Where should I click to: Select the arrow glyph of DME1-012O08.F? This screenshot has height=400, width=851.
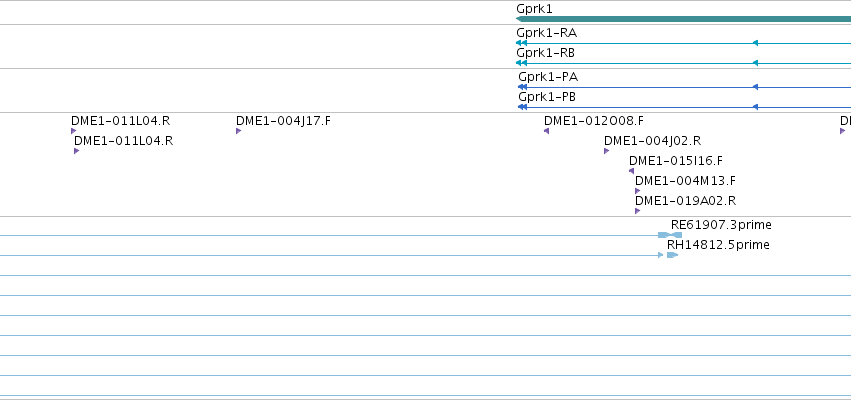click(x=547, y=131)
